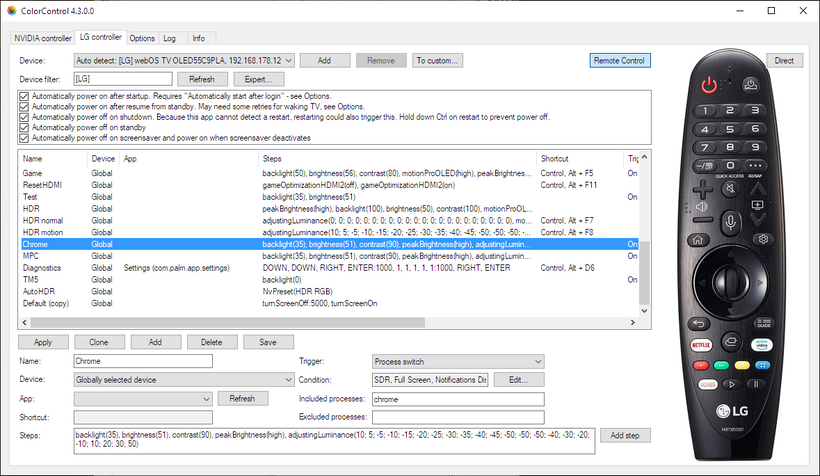Uncheck Automatically power on after startup
Image resolution: width=820 pixels, height=476 pixels.
[24, 96]
